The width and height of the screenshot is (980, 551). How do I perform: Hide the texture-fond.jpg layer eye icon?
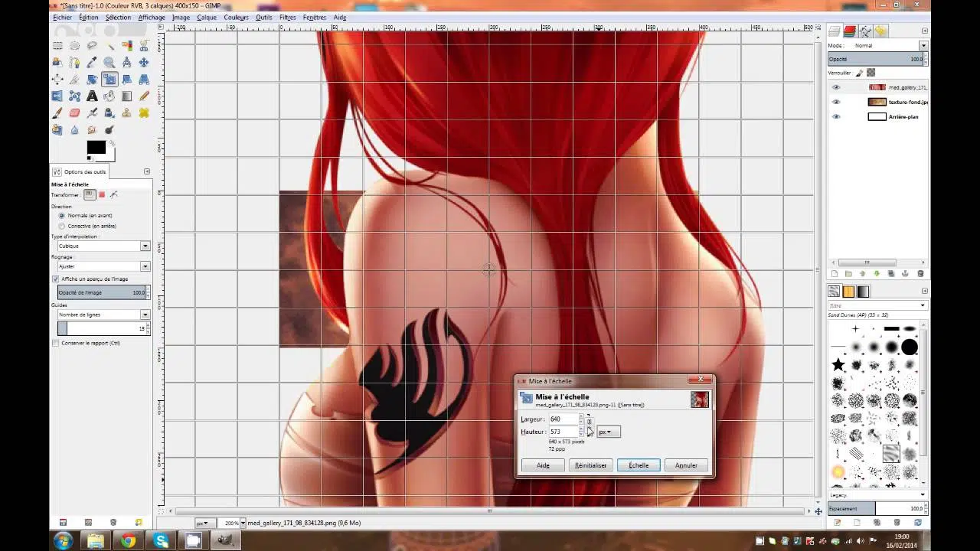[x=836, y=102]
